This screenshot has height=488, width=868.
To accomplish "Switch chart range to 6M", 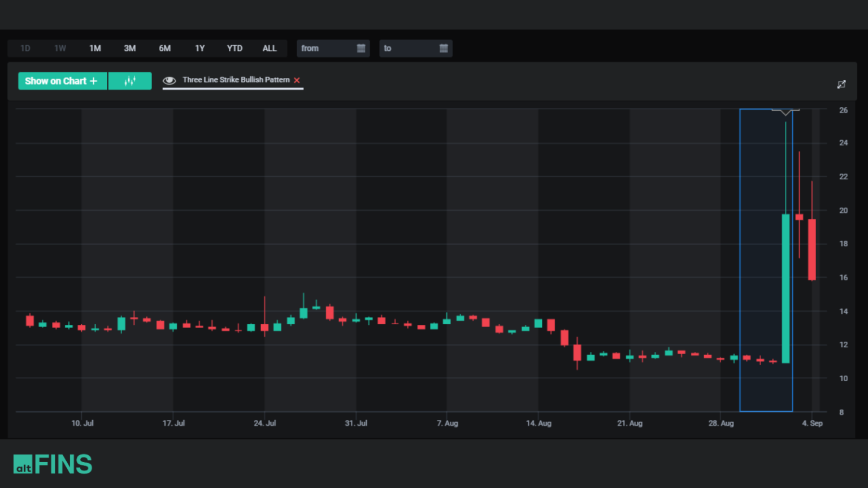I will pyautogui.click(x=164, y=49).
